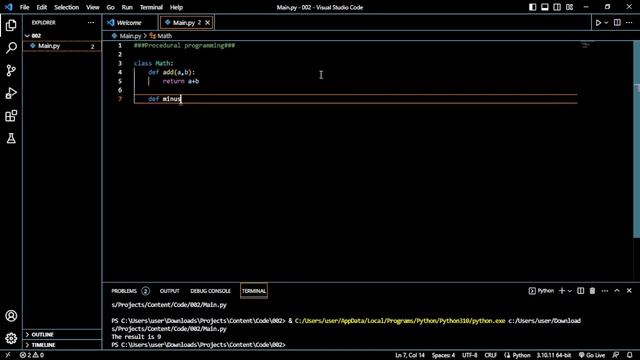Open notifications bell in status bar
The height and width of the screenshot is (360, 640).
[629, 355]
